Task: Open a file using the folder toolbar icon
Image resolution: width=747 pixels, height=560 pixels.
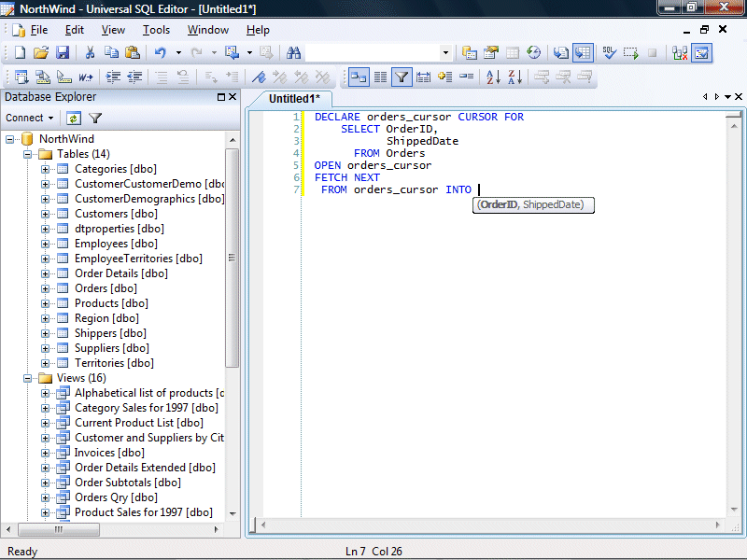Action: click(41, 52)
